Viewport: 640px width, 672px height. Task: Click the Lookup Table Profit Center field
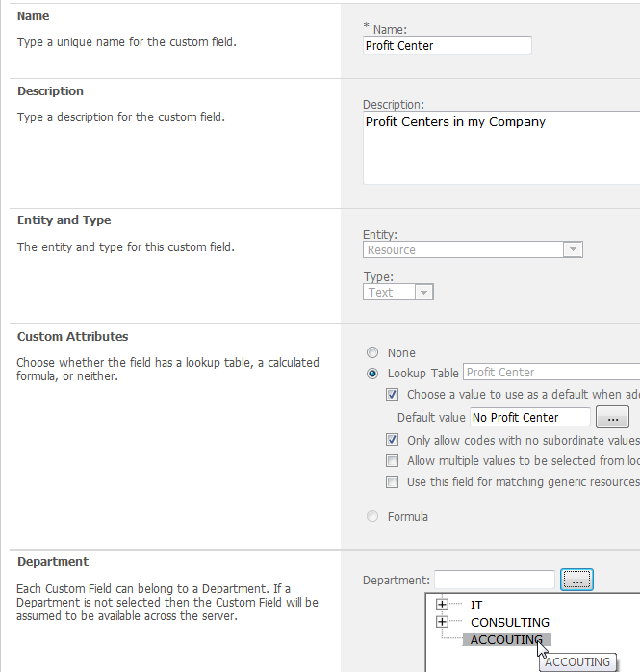[550, 373]
